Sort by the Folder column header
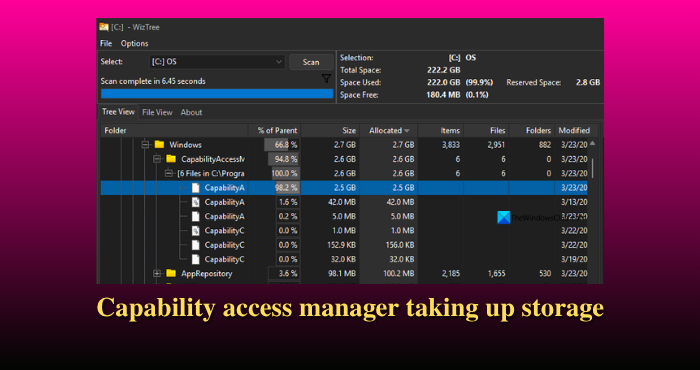This screenshot has width=700, height=370. click(x=175, y=131)
